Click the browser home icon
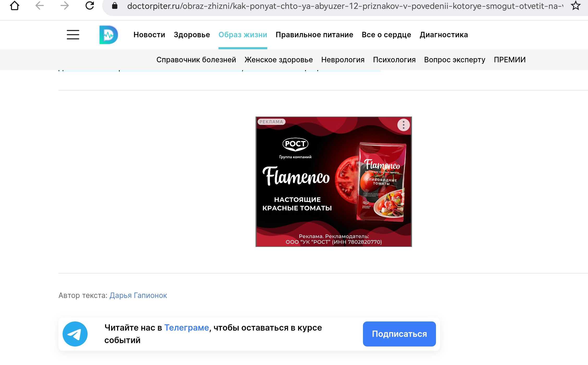 [x=15, y=6]
